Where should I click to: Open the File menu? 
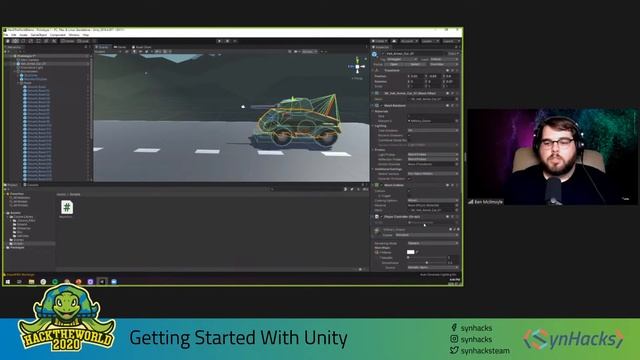click(x=6, y=35)
